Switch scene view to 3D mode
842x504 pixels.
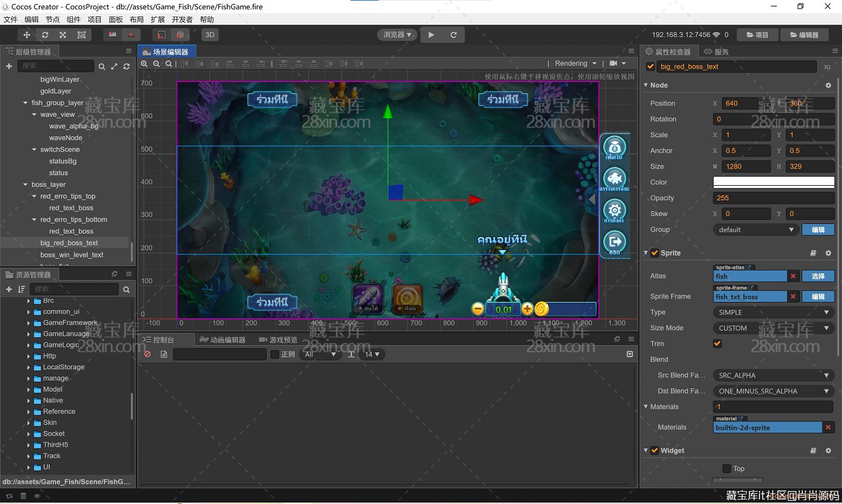tap(210, 35)
